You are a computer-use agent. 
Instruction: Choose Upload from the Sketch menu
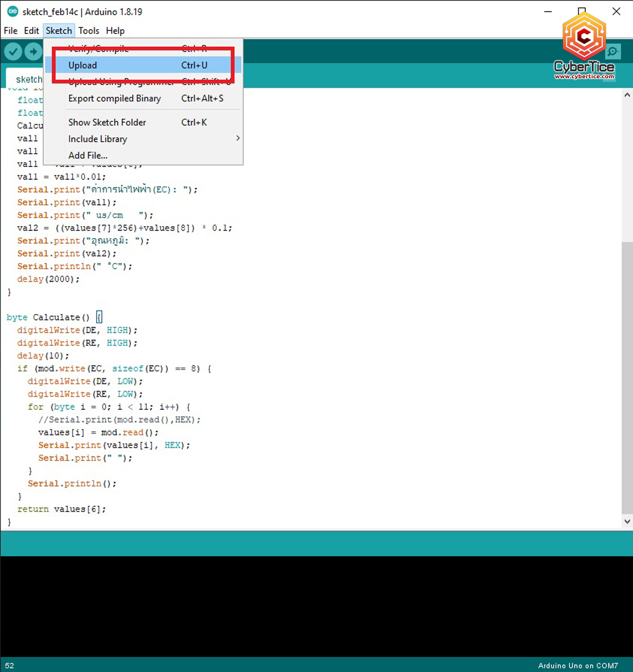pyautogui.click(x=143, y=65)
